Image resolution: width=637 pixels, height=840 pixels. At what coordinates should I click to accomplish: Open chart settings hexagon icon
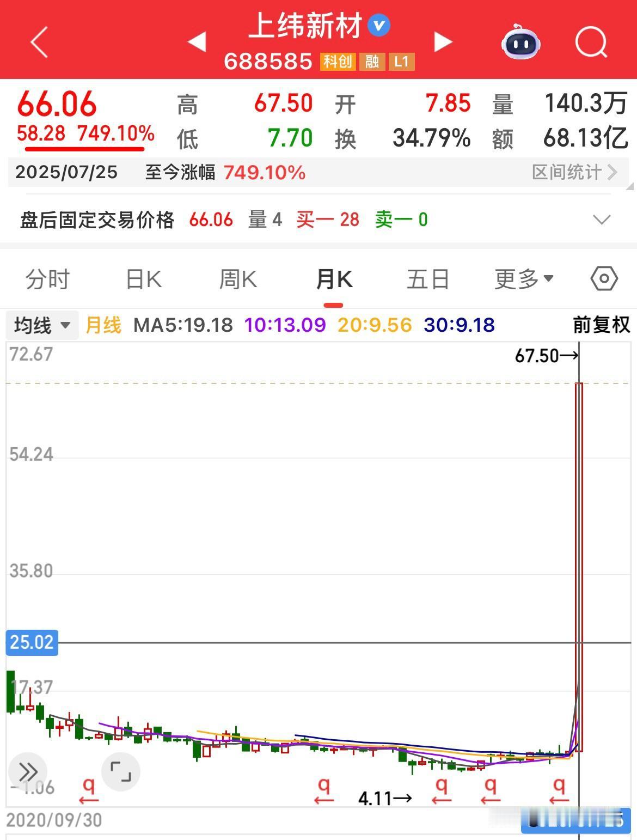pyautogui.click(x=604, y=279)
